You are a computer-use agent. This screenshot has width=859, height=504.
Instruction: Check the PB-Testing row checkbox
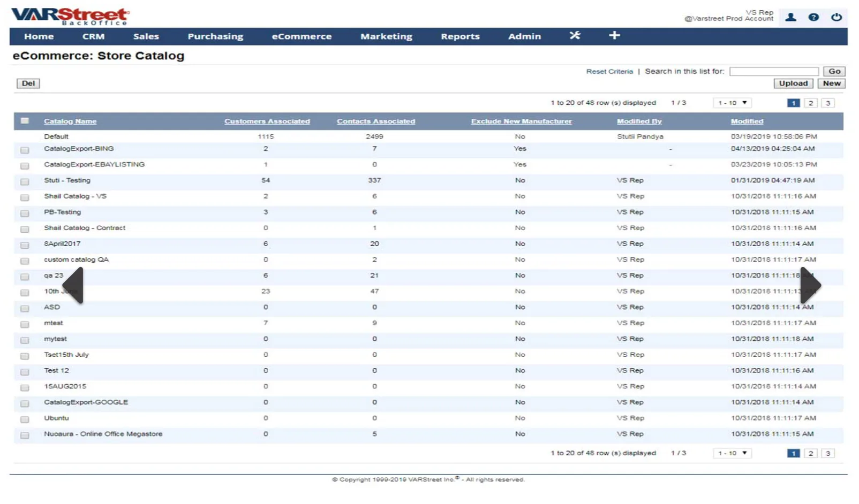tap(25, 213)
